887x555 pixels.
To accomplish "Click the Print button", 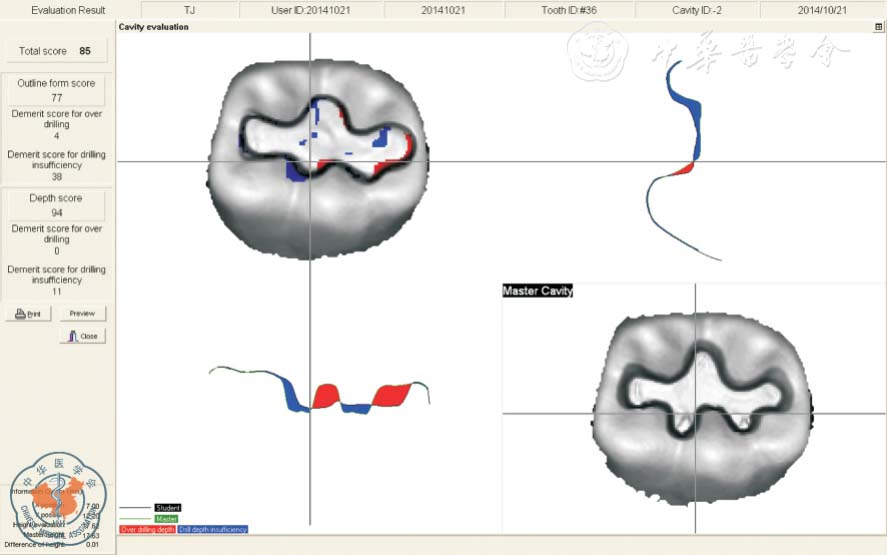I will pyautogui.click(x=28, y=314).
